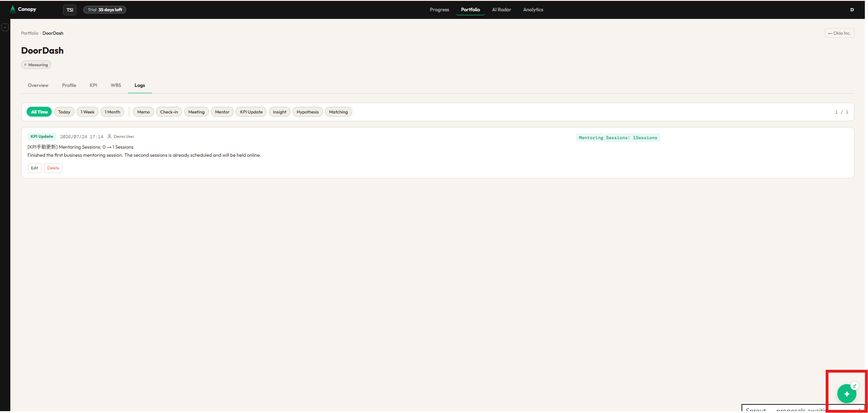The width and height of the screenshot is (868, 413).
Task: Click the Canopy logo
Action: click(23, 9)
